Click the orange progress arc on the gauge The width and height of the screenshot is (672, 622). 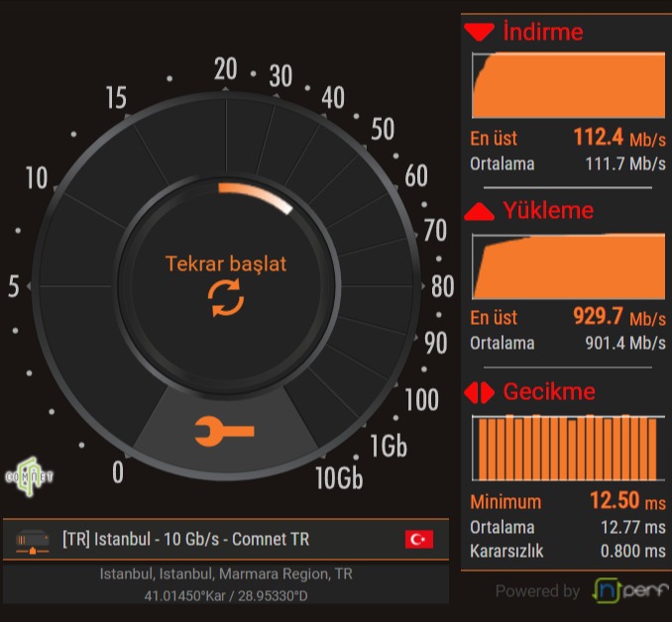[256, 197]
